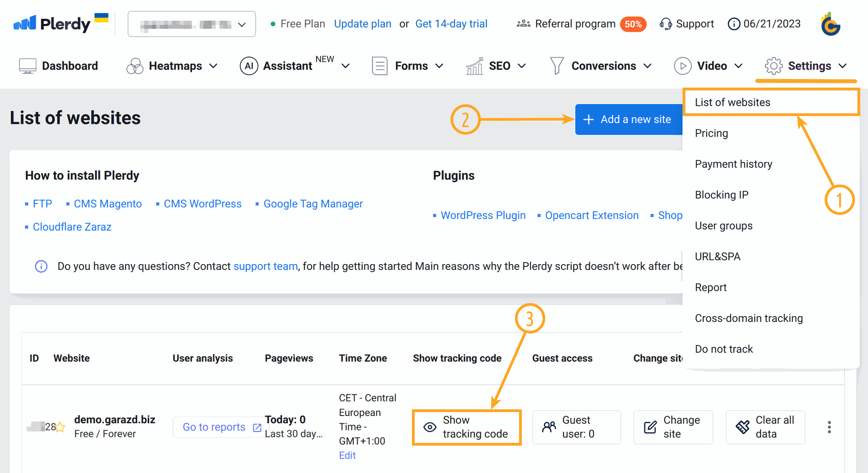Viewport: 868px width, 473px height.
Task: Click the Heatmaps circles icon
Action: pos(135,66)
